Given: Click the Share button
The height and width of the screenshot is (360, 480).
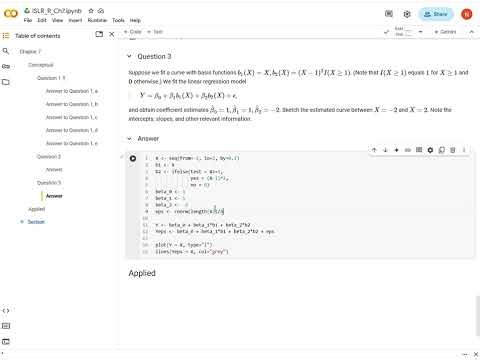Looking at the screenshot, I should (x=435, y=14).
